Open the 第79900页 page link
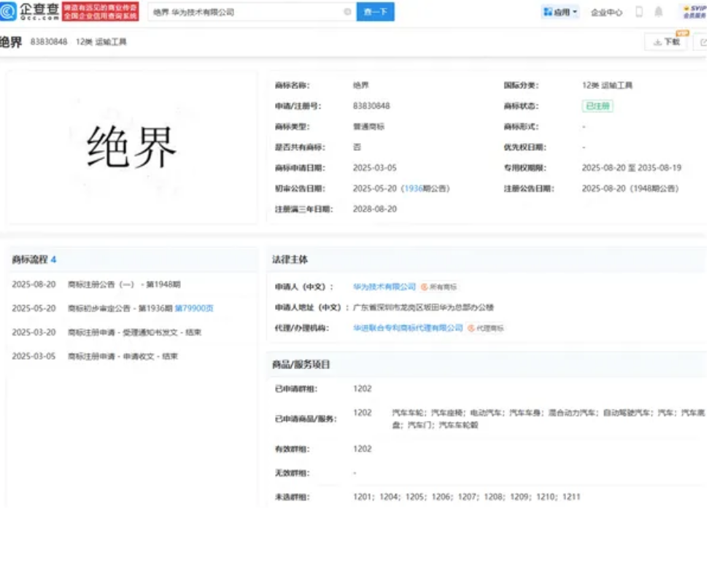The image size is (728, 569). click(x=194, y=309)
